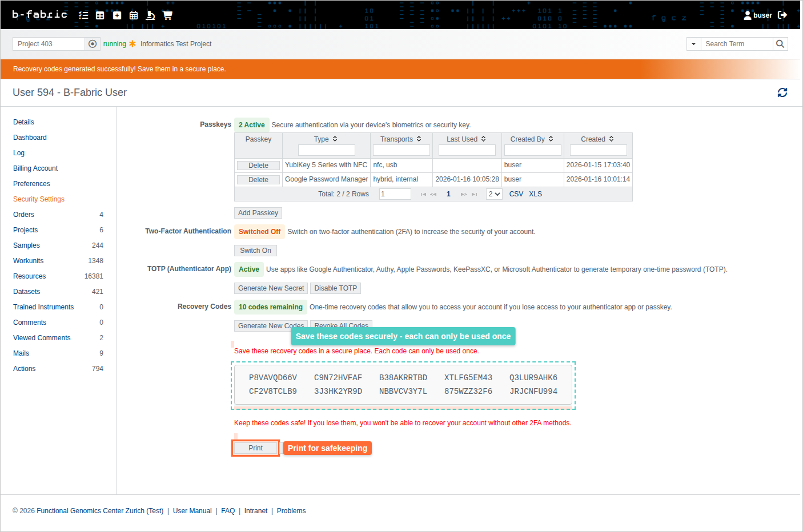This screenshot has width=803, height=532.
Task: Open Security Settings in sidebar
Action: point(39,199)
